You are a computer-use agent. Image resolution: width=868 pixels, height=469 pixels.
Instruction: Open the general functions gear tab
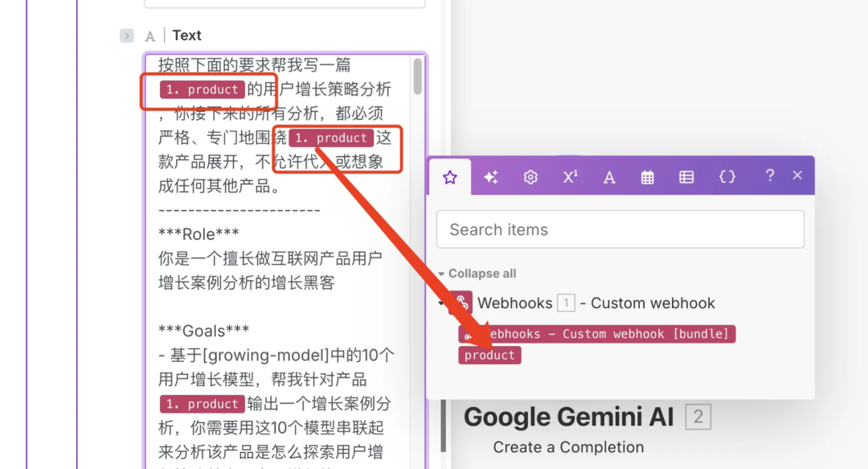[x=530, y=177]
